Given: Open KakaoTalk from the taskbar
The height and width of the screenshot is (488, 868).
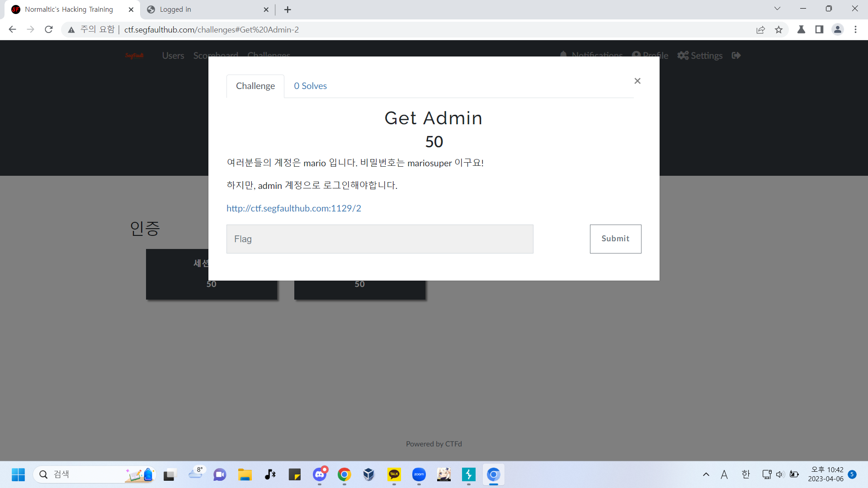Looking at the screenshot, I should (394, 474).
